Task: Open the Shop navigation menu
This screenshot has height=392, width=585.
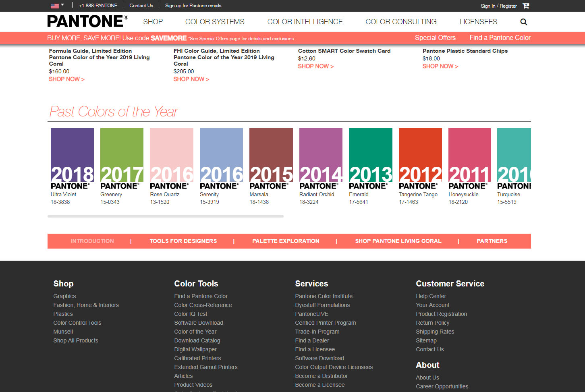Action: point(153,22)
